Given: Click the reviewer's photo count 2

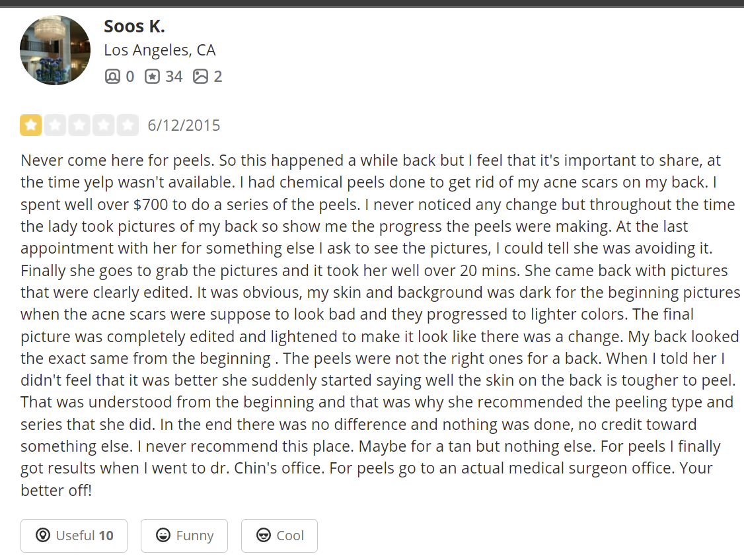Looking at the screenshot, I should pos(218,77).
